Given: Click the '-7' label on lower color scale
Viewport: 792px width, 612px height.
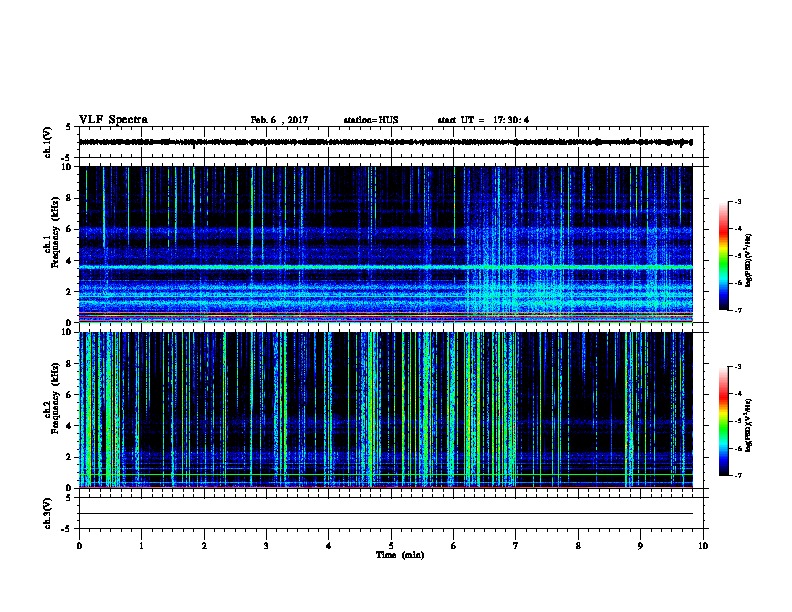Looking at the screenshot, I should (738, 476).
